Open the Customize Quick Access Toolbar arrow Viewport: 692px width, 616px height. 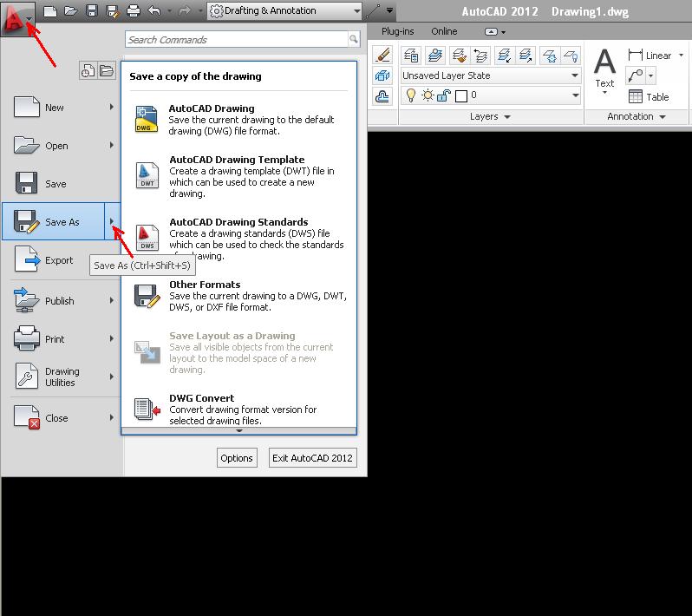pyautogui.click(x=389, y=10)
